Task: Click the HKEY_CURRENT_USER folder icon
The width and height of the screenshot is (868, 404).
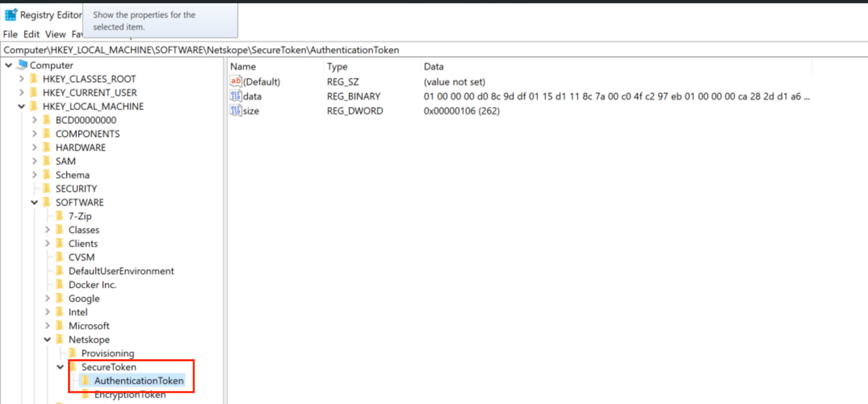Action: coord(34,93)
